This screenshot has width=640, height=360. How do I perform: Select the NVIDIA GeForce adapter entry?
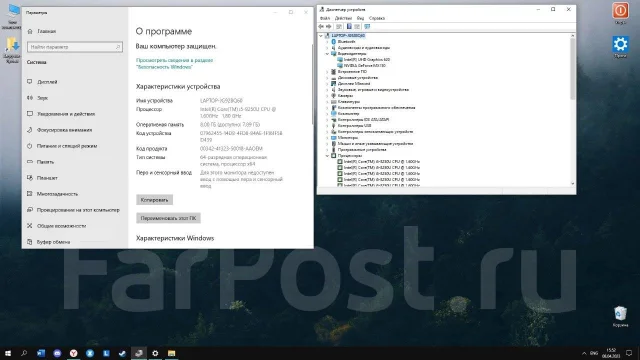point(364,65)
